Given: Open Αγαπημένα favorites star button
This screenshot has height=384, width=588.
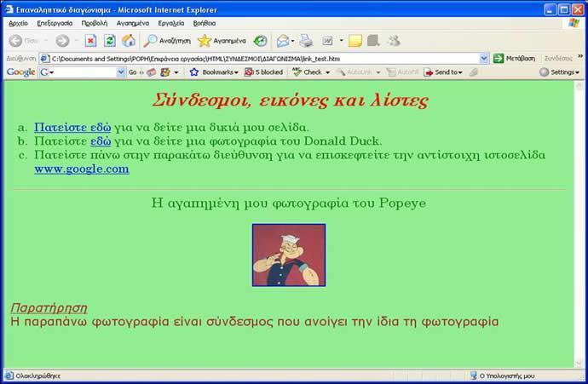Looking at the screenshot, I should pyautogui.click(x=222, y=41).
